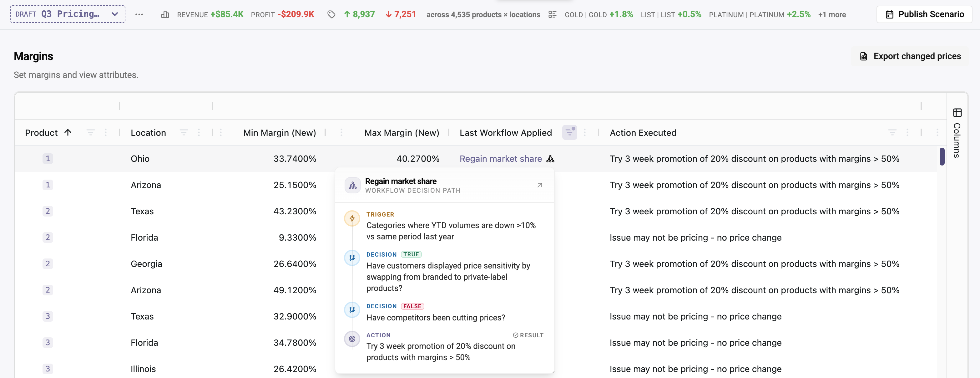The height and width of the screenshot is (378, 980).
Task: Open active Last Workflow Applied filter
Action: [x=569, y=132]
